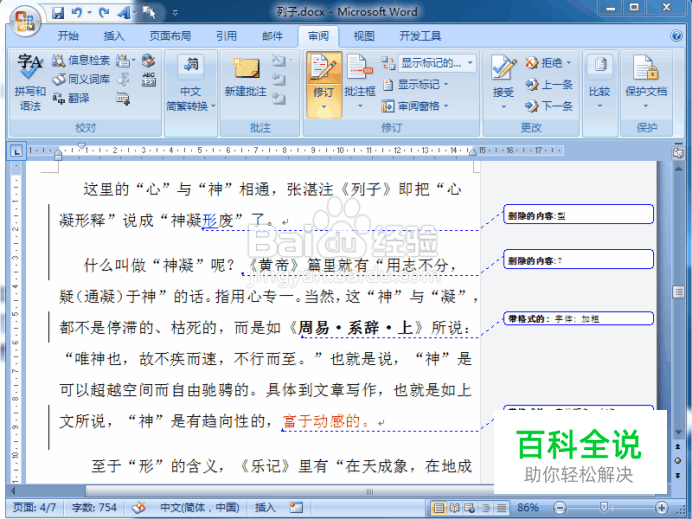
Task: Click macro recording status bar icon
Action: (296, 508)
